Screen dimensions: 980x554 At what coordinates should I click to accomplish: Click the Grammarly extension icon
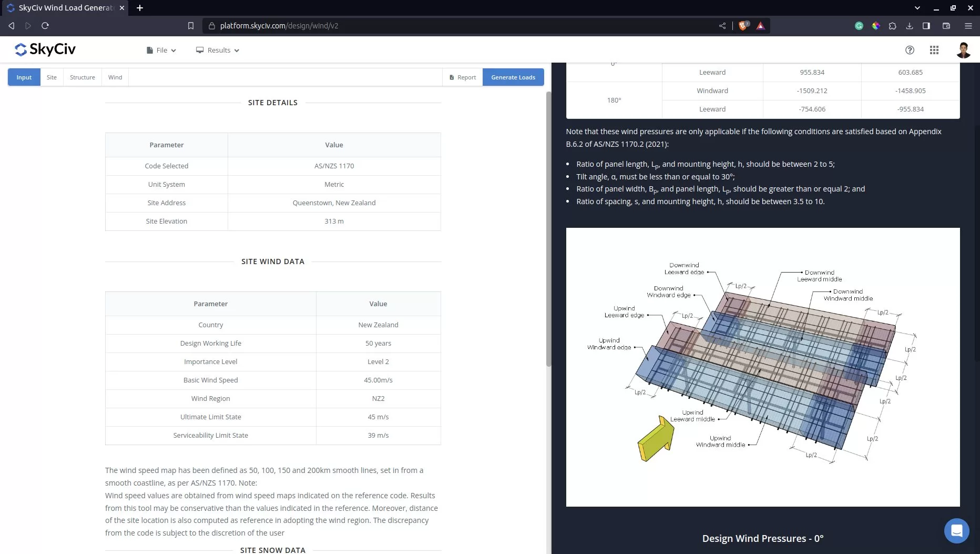pyautogui.click(x=859, y=25)
